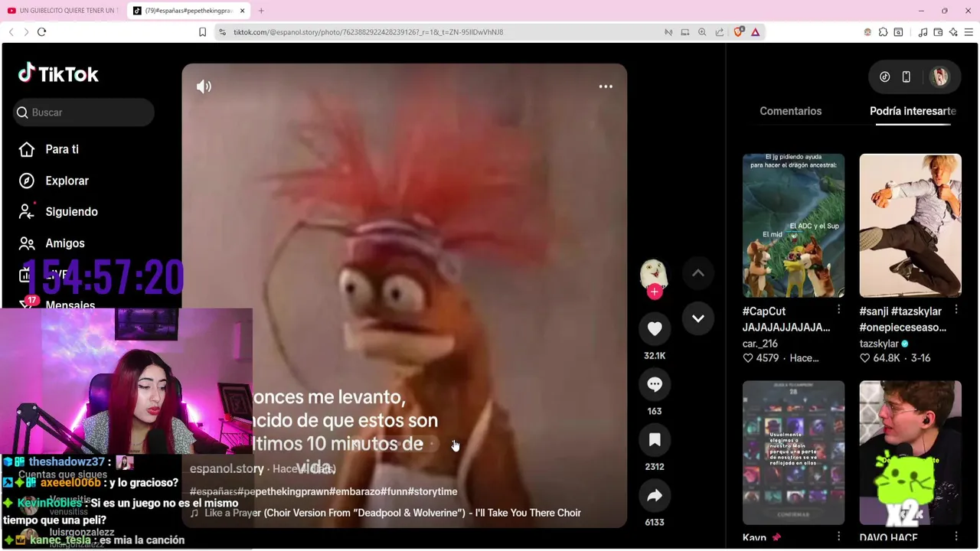Open the Leo AI sparkle icon
The height and width of the screenshot is (551, 980).
click(953, 32)
